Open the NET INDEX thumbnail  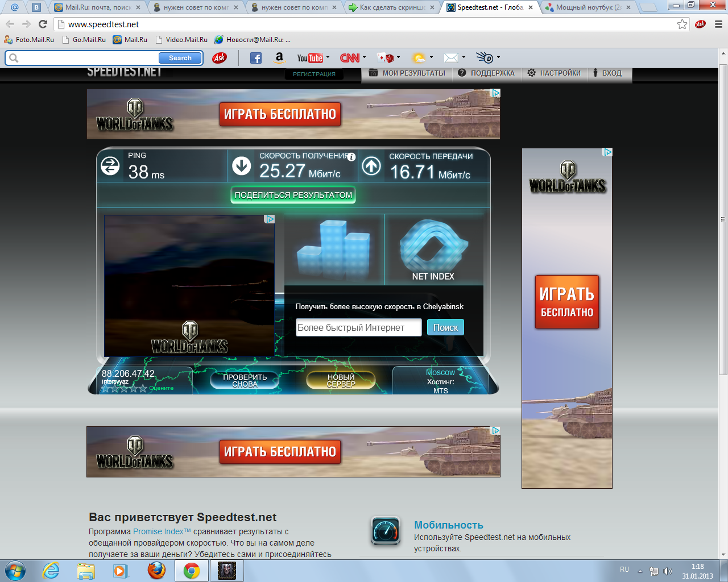[433, 250]
